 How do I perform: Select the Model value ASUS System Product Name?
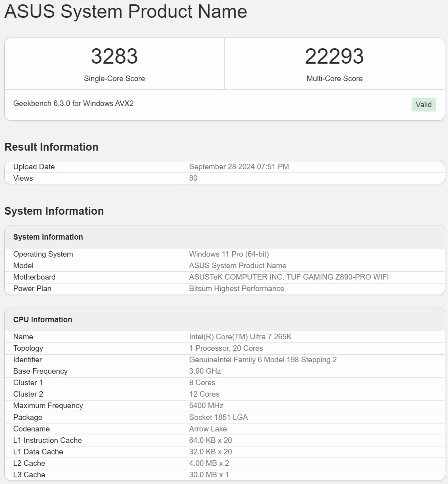(238, 266)
